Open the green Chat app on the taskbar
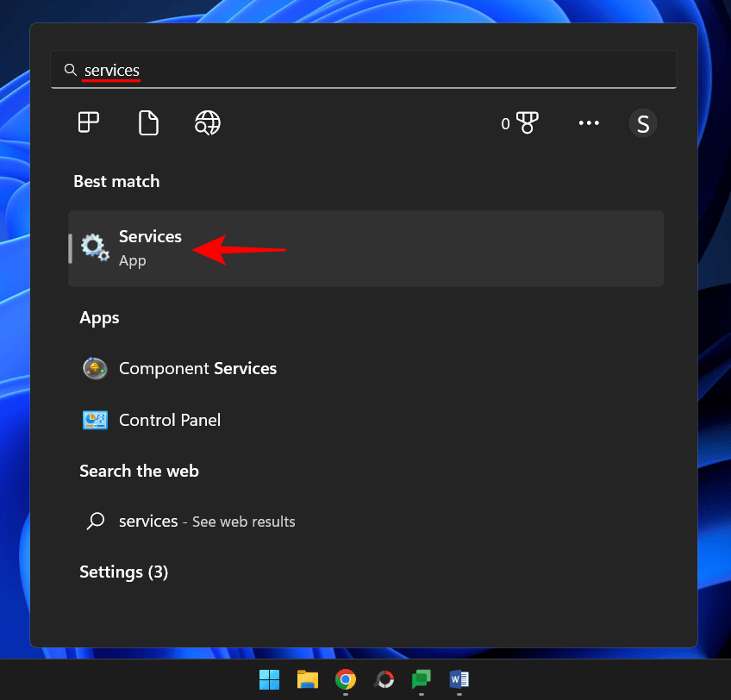The height and width of the screenshot is (700, 731). (x=421, y=680)
